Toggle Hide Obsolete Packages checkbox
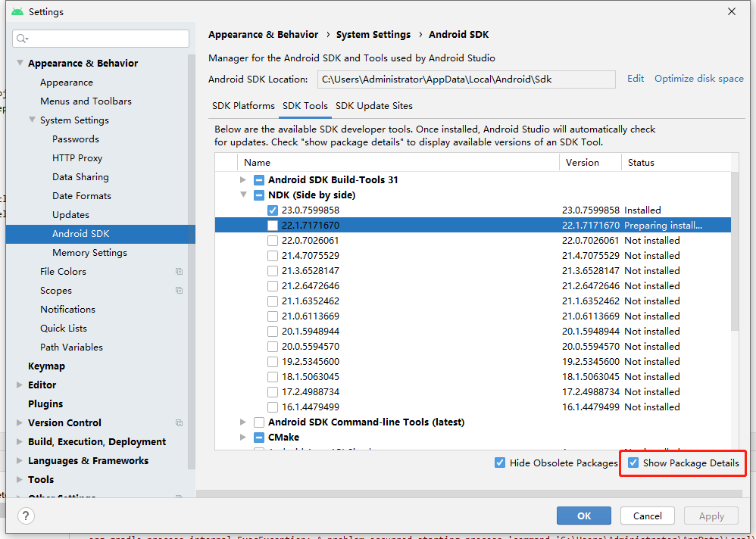This screenshot has height=539, width=756. tap(500, 463)
